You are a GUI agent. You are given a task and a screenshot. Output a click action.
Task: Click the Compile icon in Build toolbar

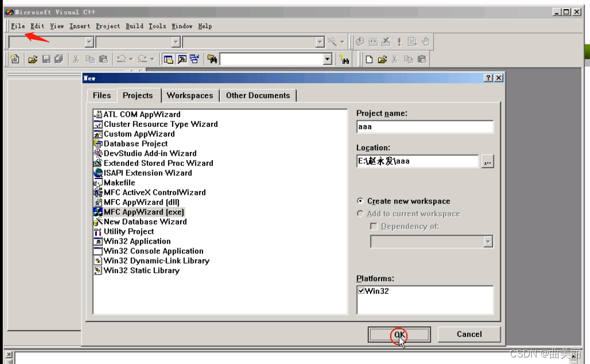[360, 42]
